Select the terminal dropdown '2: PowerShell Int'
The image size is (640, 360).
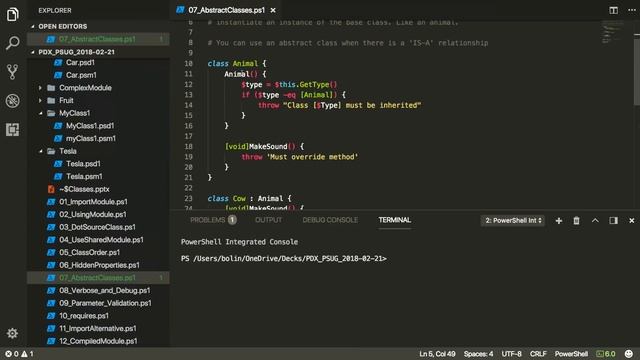click(x=513, y=220)
